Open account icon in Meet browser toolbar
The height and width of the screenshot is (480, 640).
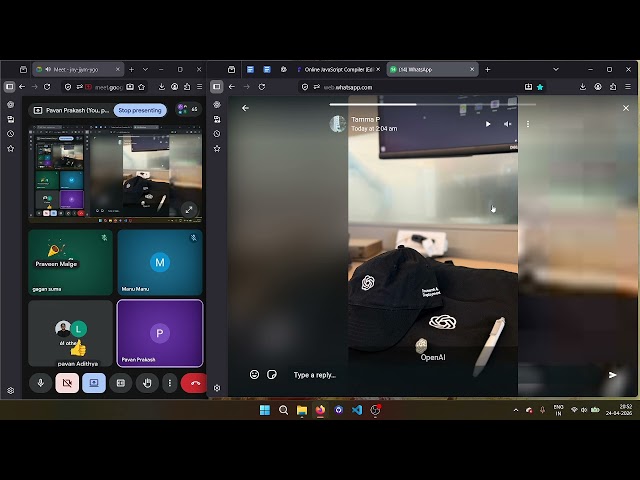click(x=174, y=87)
